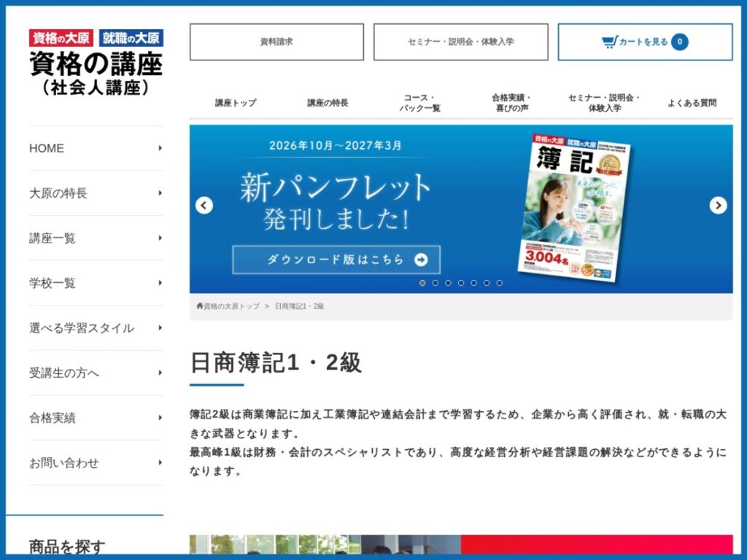Open よくある質問 tab
The image size is (747, 560).
692,103
